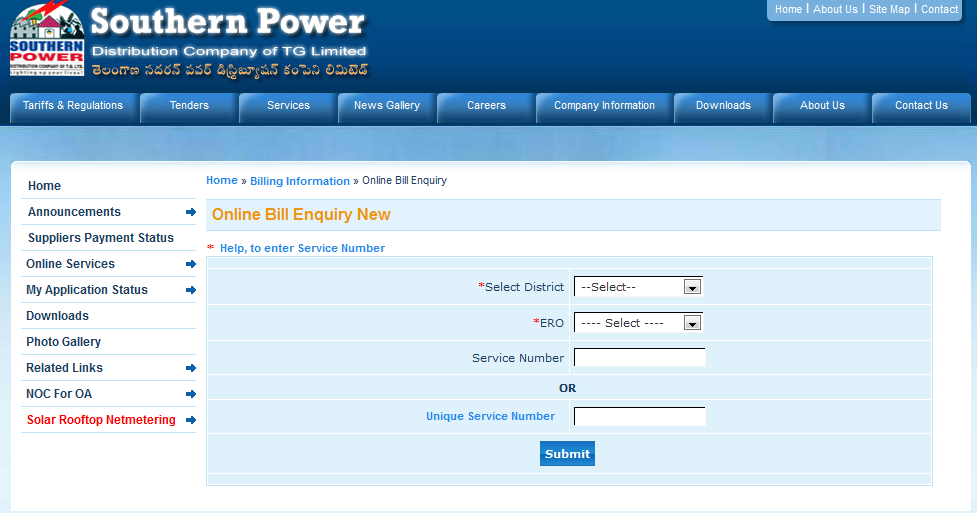Open the Company Information menu
The image size is (977, 513).
604,106
